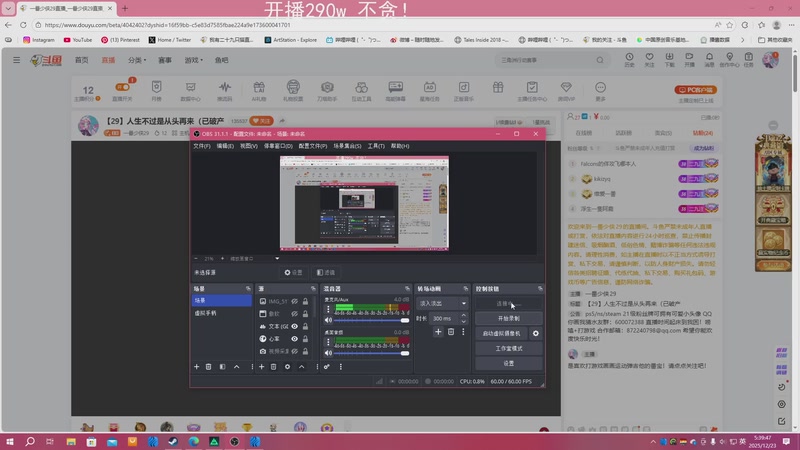
Task: Remove selected source with trash icon
Action: [x=273, y=367]
